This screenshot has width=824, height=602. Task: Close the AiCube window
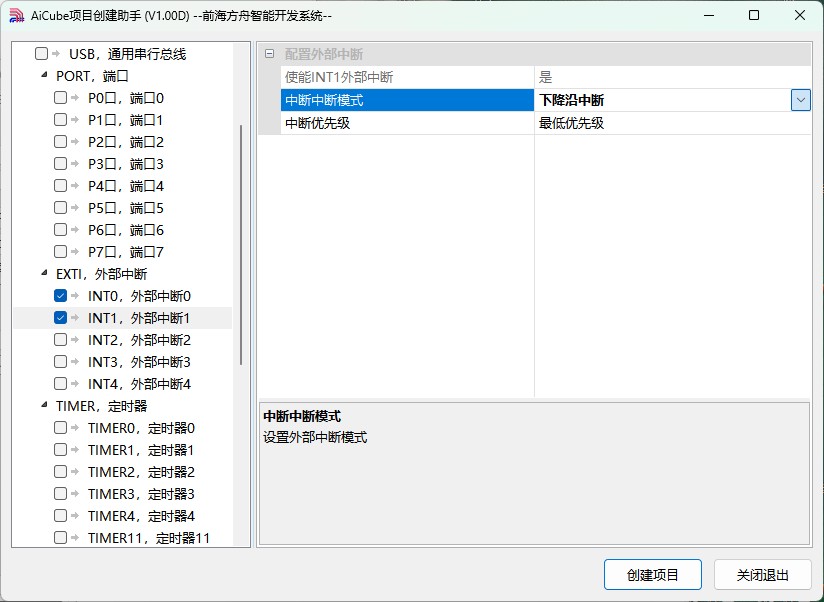(x=800, y=15)
